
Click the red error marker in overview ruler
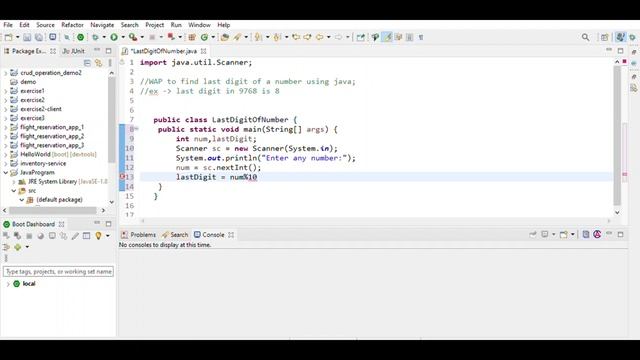[x=624, y=175]
